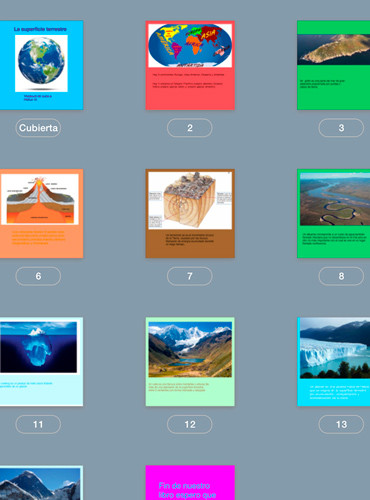Open page 2 thumbnail with world continents map

point(190,65)
